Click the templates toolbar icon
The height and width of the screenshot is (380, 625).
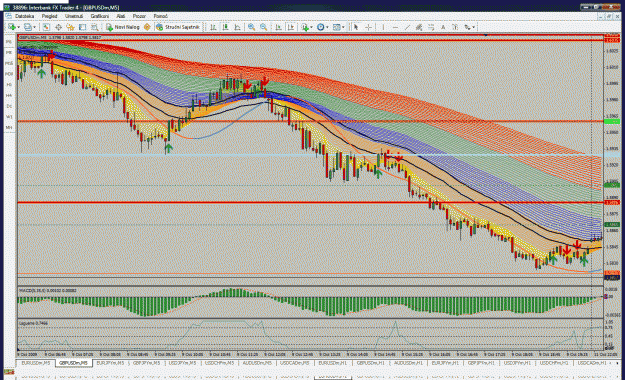337,27
